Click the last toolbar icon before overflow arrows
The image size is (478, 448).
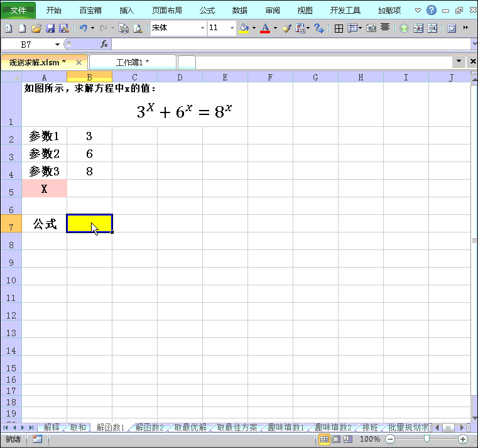(452, 28)
